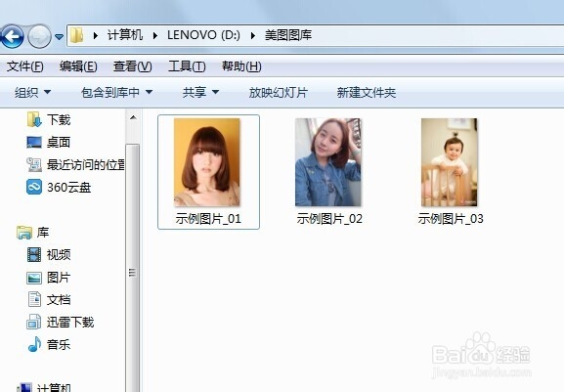Click 放映幻灯片 toolbar button
The image size is (564, 392).
tap(278, 93)
